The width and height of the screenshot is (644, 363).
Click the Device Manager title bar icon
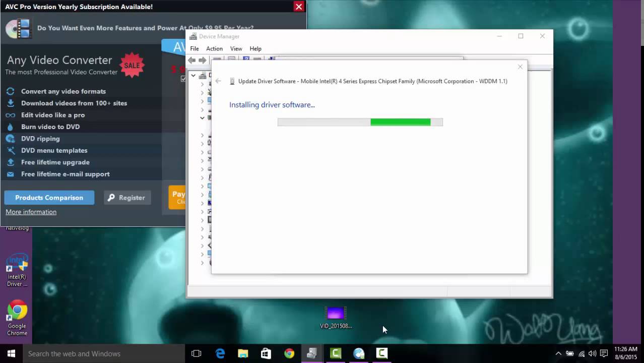click(192, 36)
